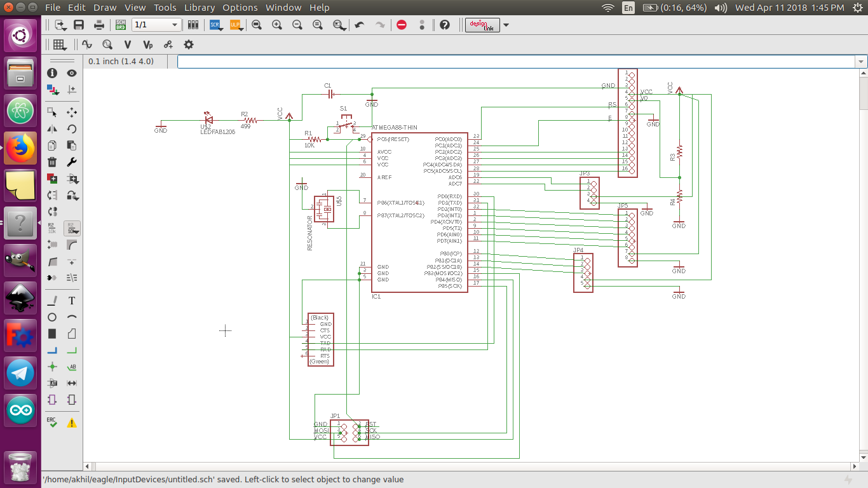Expand the command line history dropdown
This screenshot has width=868, height=488.
861,62
